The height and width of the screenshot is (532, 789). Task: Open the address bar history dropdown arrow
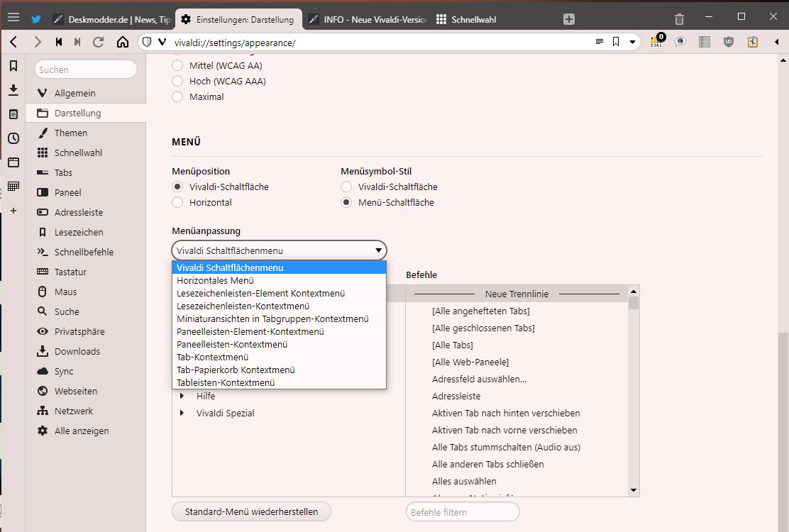632,42
